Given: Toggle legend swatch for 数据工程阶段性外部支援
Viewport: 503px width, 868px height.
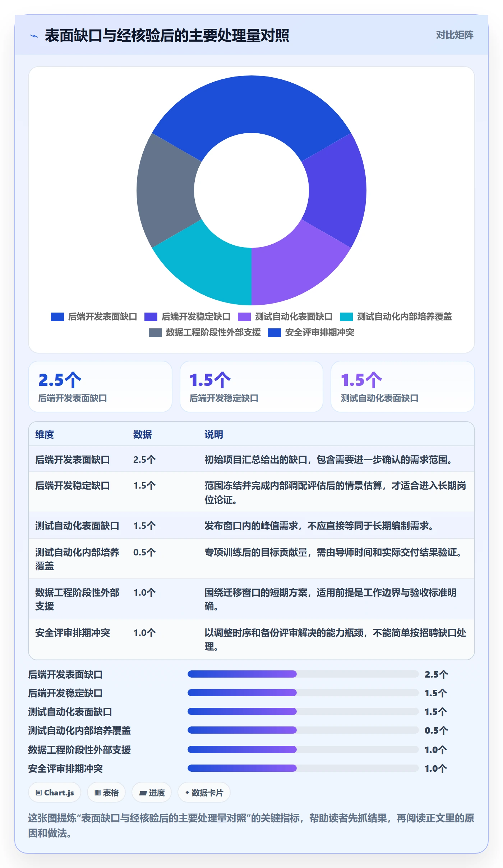Looking at the screenshot, I should pos(155,332).
